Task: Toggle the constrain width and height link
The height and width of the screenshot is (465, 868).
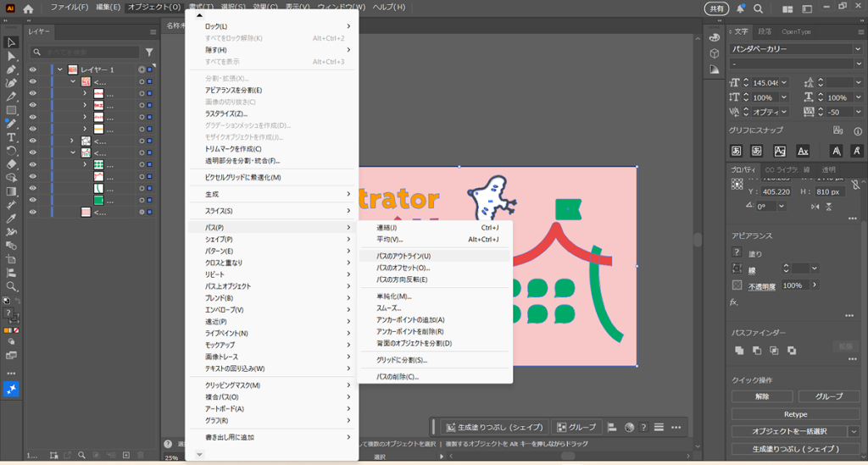Action: 857,184
